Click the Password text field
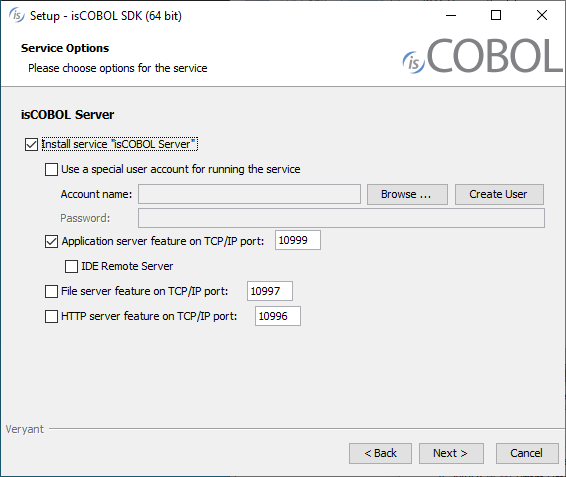 pyautogui.click(x=341, y=218)
